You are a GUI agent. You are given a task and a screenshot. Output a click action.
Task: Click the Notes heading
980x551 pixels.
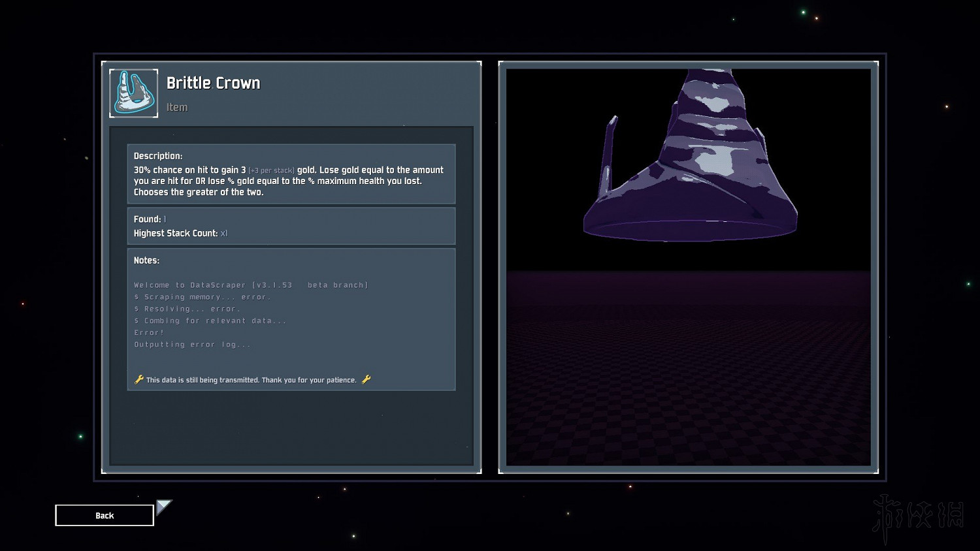point(146,260)
